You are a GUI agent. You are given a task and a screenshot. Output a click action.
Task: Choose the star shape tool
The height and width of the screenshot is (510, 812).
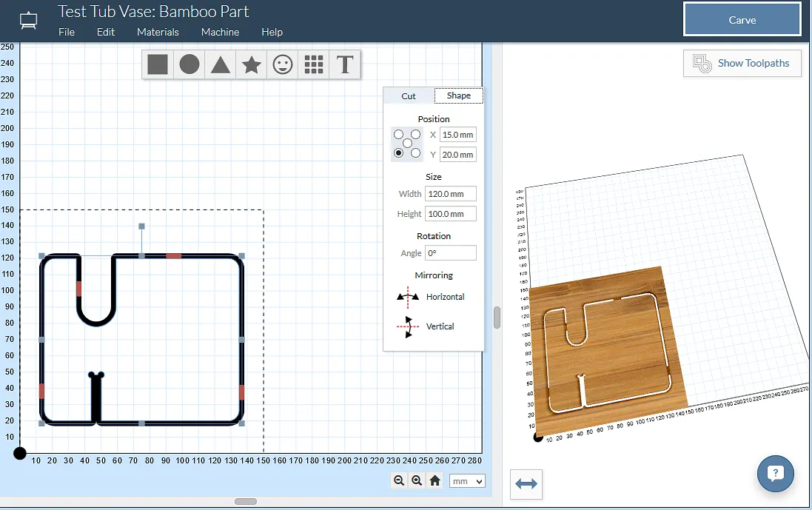tap(252, 64)
